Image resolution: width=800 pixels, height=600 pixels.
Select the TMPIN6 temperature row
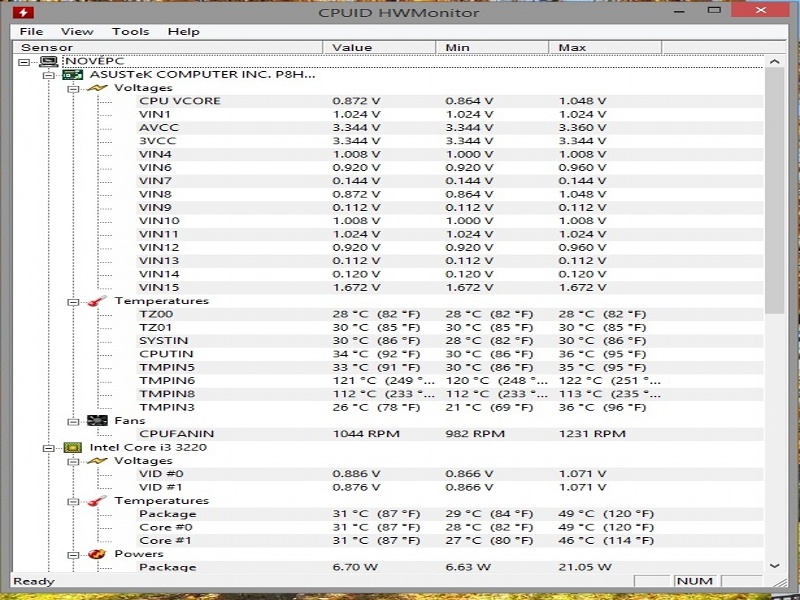point(450,381)
